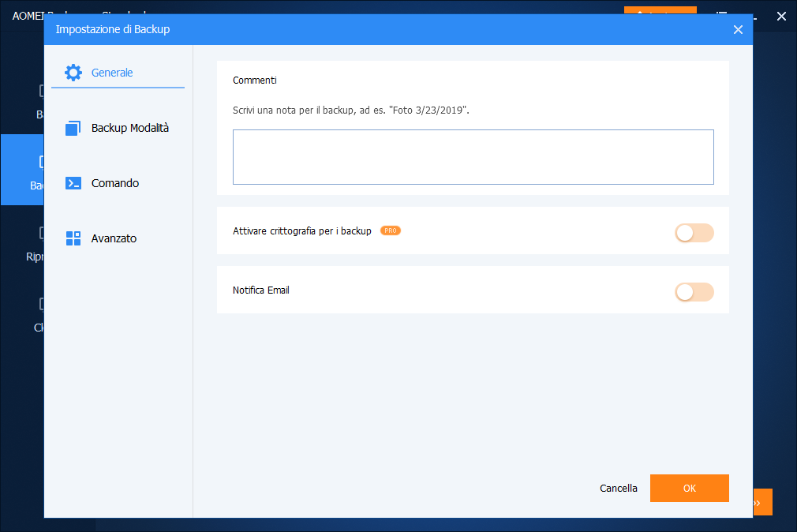797x532 pixels.
Task: Click the Cancella button
Action: coord(618,489)
